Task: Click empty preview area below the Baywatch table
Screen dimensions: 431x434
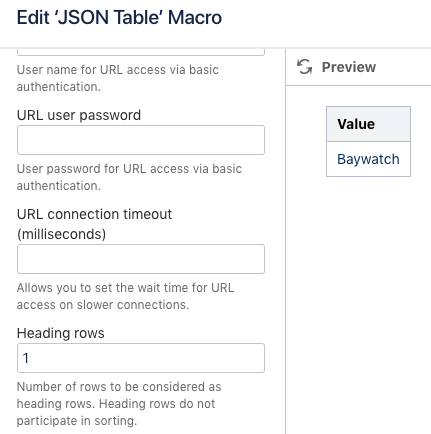Action: click(x=359, y=300)
